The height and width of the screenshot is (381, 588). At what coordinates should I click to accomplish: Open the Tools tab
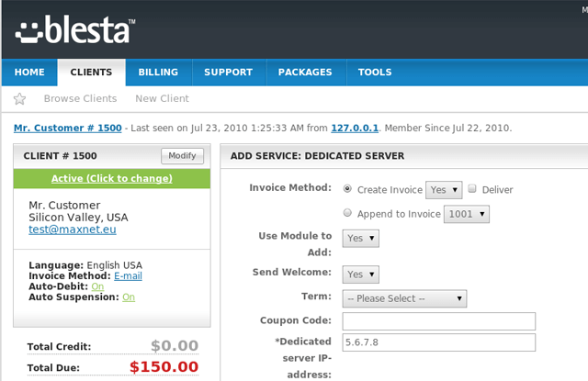click(x=375, y=73)
